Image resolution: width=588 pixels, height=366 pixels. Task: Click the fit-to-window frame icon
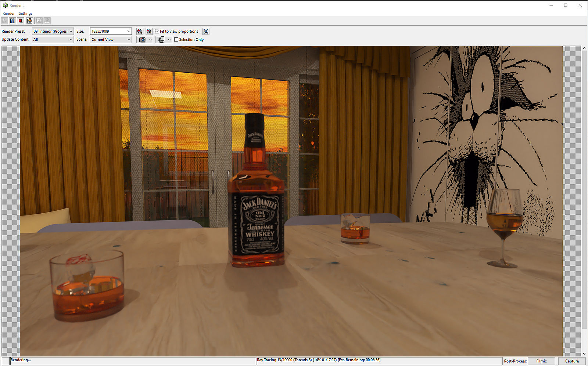[x=206, y=31]
